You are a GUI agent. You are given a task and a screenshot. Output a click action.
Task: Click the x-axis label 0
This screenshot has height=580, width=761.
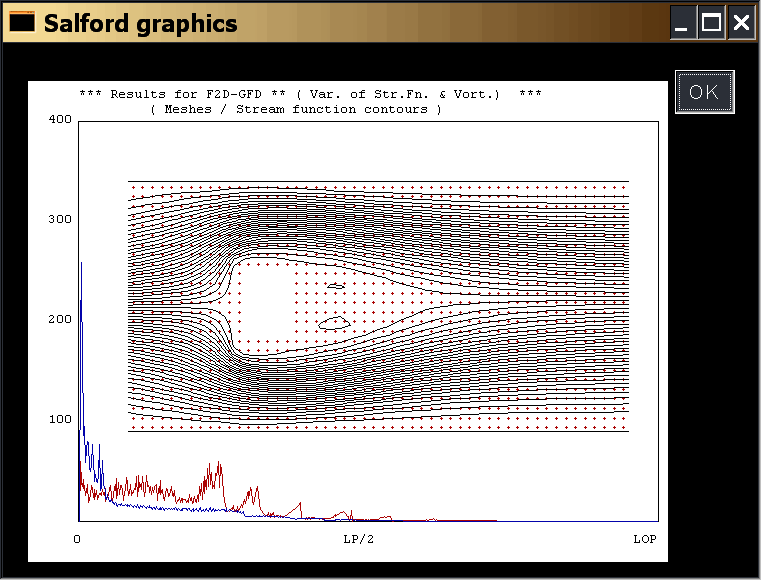77,539
